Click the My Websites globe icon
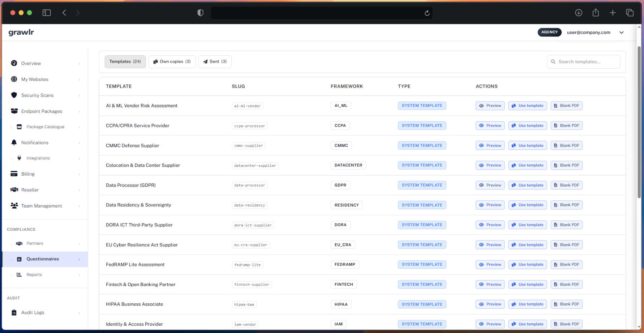This screenshot has height=333, width=644. 14,79
